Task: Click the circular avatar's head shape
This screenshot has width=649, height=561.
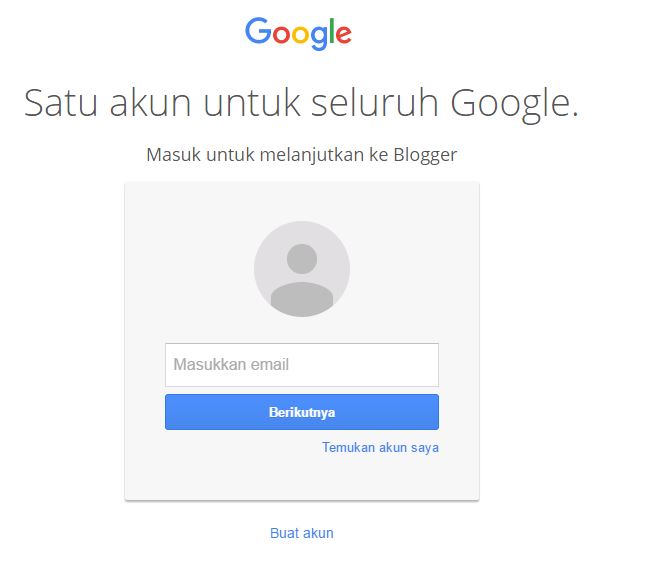Action: pos(302,259)
